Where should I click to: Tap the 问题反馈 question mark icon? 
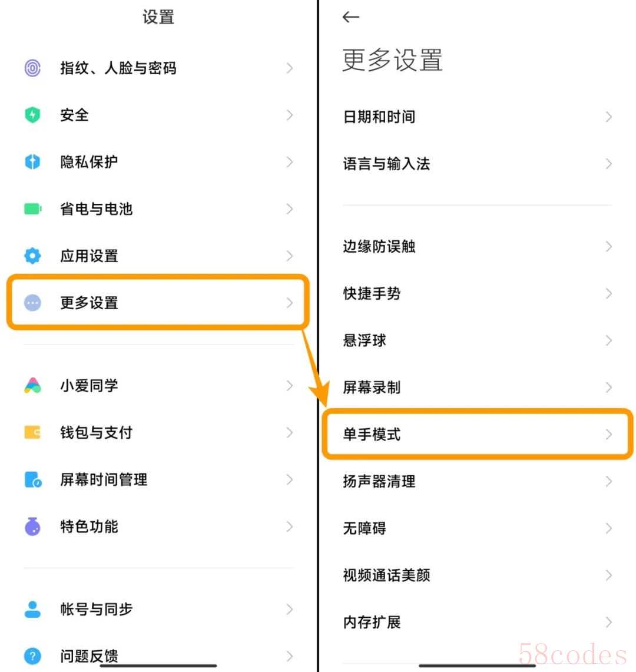coord(32,656)
